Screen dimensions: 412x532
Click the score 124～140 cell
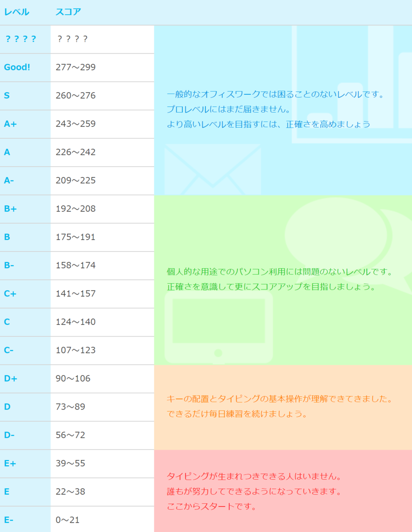(x=102, y=322)
